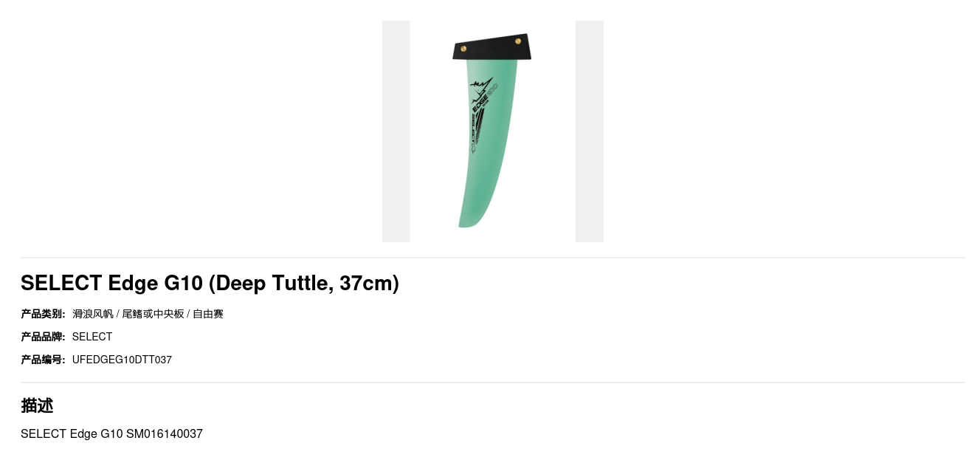Click the 产品编号 label
Screen dimensions: 980x463
click(43, 360)
